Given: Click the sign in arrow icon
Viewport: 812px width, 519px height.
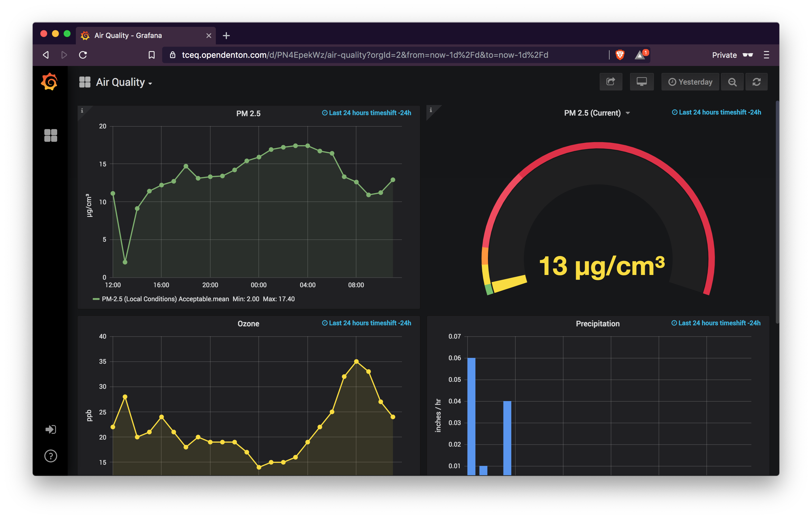Looking at the screenshot, I should click(50, 429).
